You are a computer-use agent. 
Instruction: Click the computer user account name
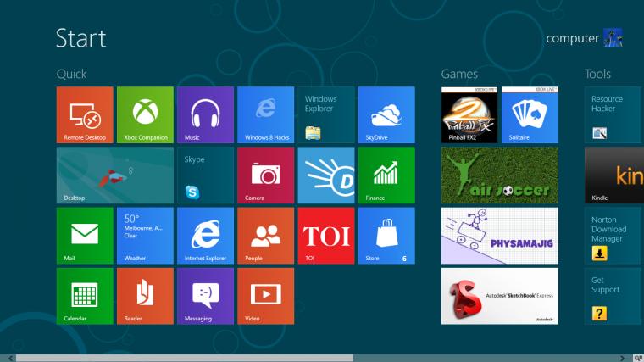pos(572,38)
